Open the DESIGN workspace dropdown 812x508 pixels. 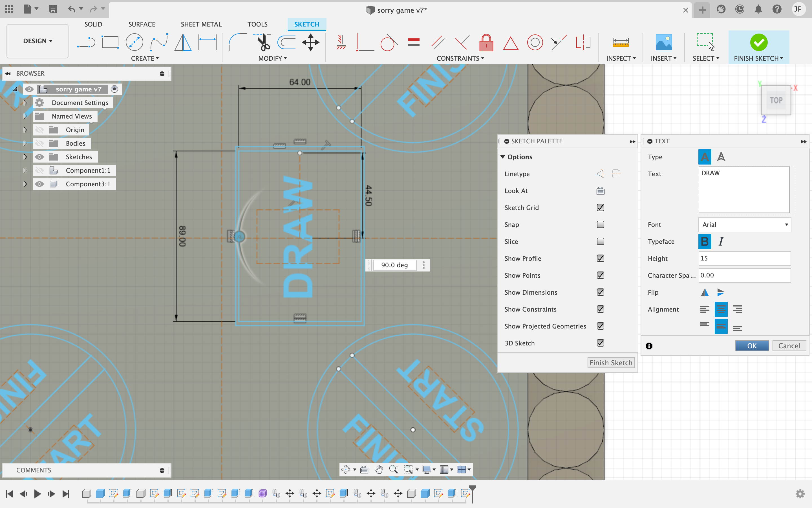pos(37,41)
